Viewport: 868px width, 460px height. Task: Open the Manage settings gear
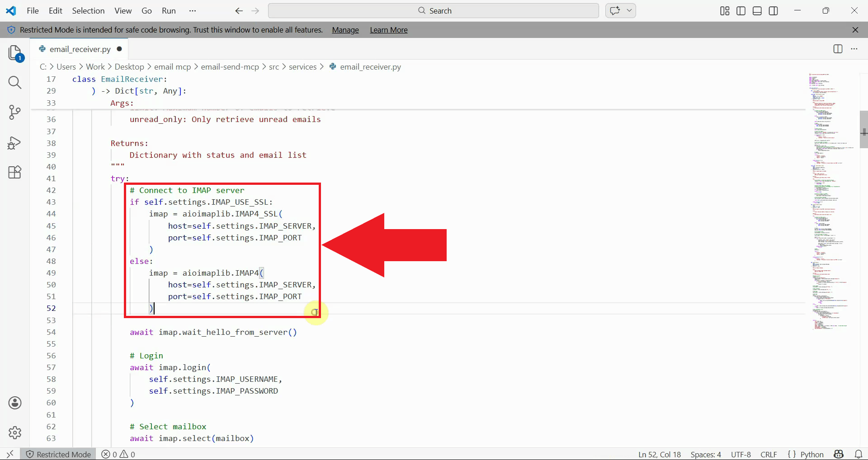pos(15,432)
